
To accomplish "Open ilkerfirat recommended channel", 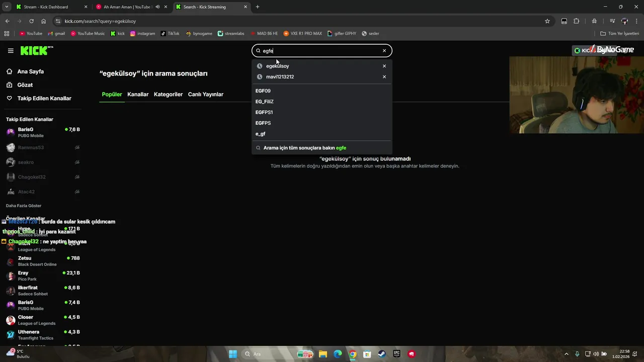I will point(43,291).
